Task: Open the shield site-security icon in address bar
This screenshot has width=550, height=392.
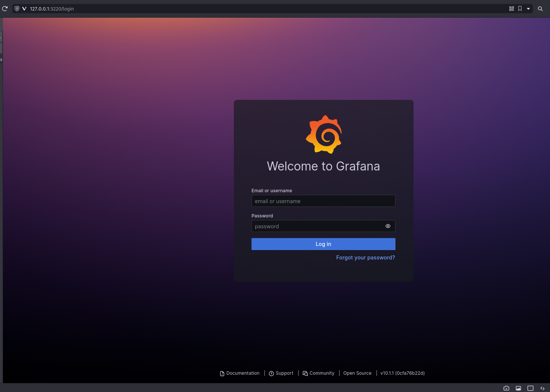Action: 17,9
